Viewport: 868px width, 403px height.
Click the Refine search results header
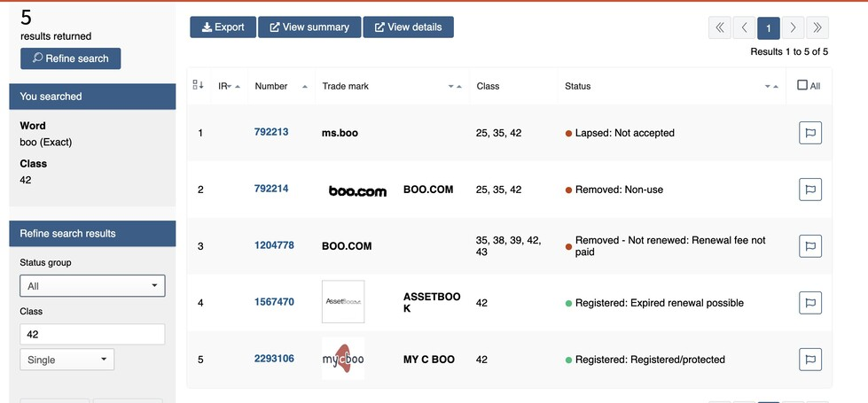(92, 234)
